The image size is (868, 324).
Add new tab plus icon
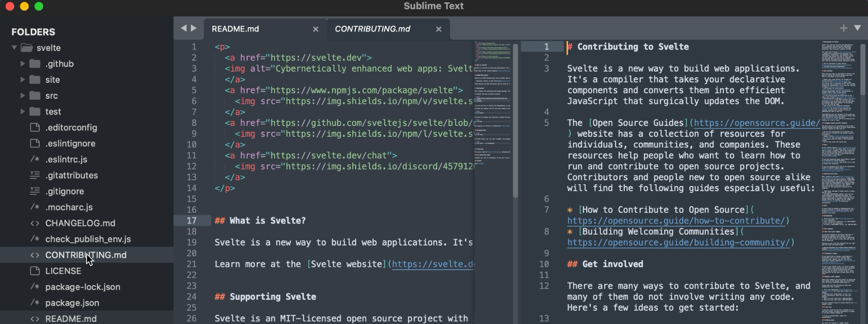pos(843,28)
